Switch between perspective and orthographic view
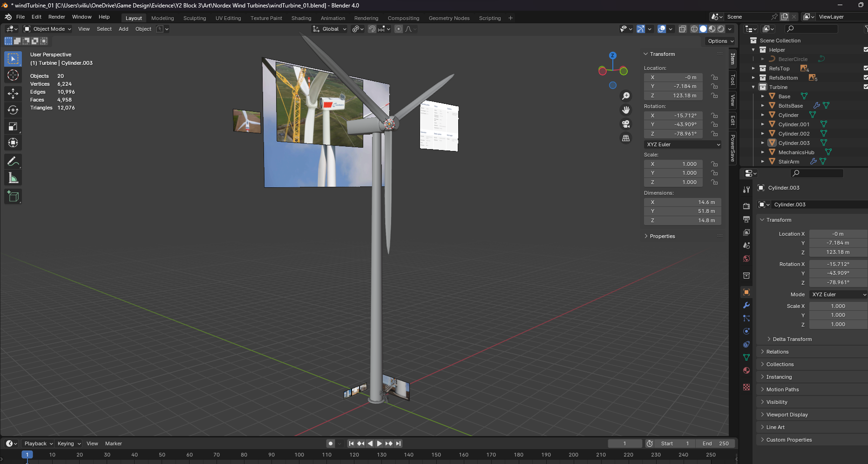Screen dimensions: 868x464 coord(626,138)
